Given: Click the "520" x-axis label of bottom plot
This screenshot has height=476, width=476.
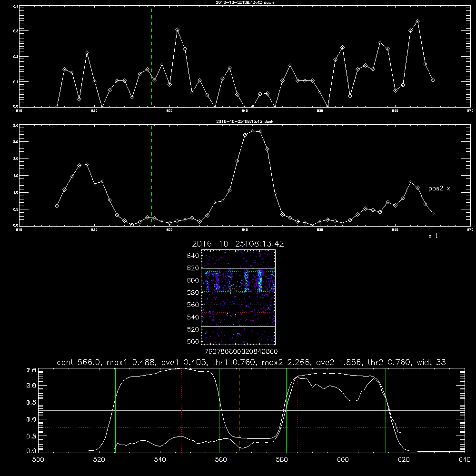Looking at the screenshot, I should tap(99, 460).
